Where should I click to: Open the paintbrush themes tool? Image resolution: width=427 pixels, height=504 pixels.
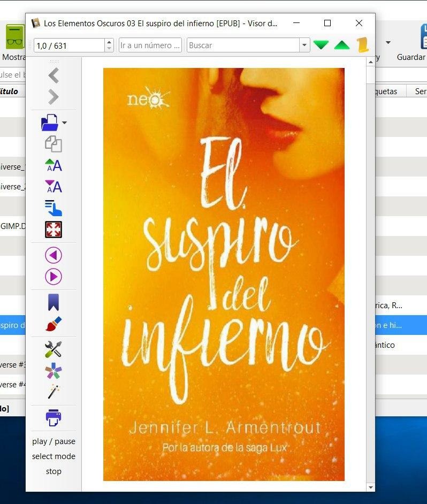[x=54, y=324]
